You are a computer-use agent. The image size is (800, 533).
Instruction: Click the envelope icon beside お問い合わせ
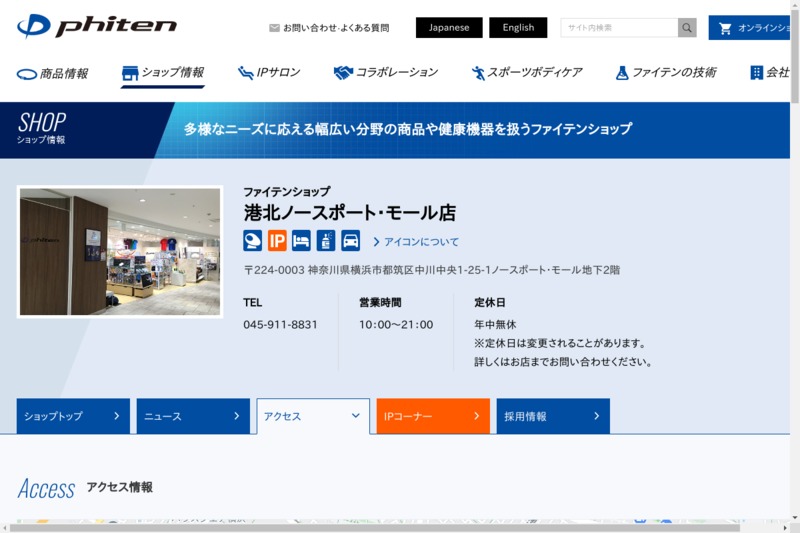(x=274, y=28)
